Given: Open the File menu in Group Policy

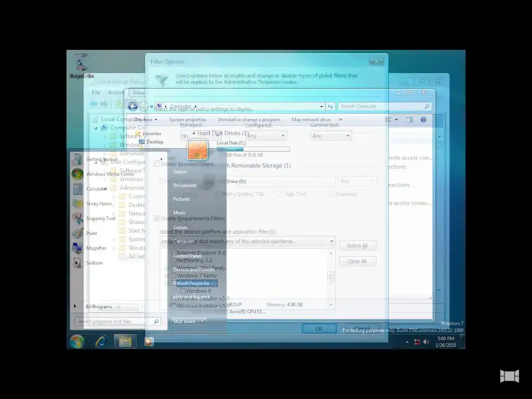Looking at the screenshot, I should coord(96,92).
